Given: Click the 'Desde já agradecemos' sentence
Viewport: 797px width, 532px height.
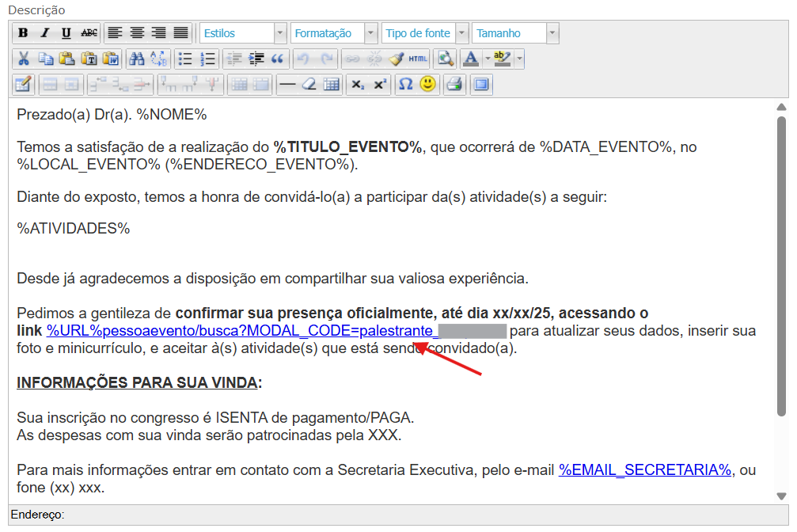Looking at the screenshot, I should point(272,279).
